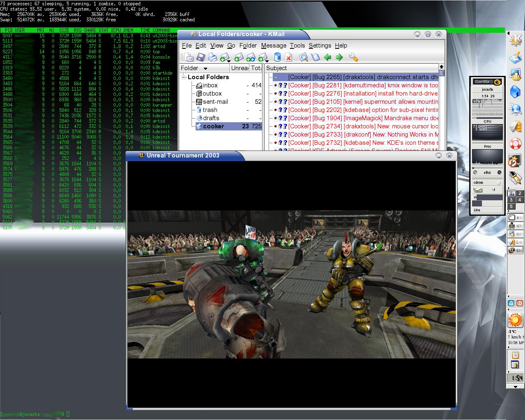Click the green Next arrow in KMail
This screenshot has width=525, height=420.
click(339, 57)
